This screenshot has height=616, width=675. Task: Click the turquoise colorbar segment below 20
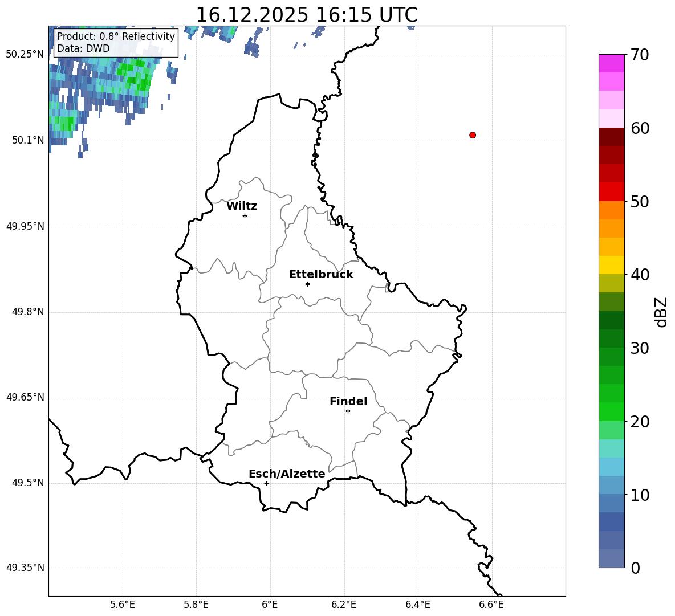tap(611, 448)
